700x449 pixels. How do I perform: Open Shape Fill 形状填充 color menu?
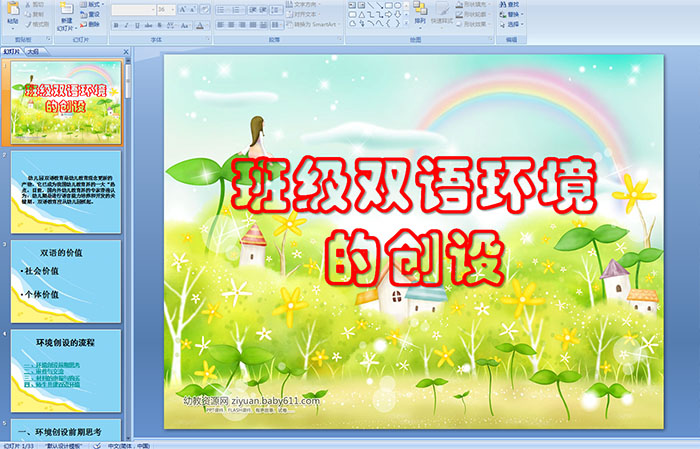coord(473,4)
